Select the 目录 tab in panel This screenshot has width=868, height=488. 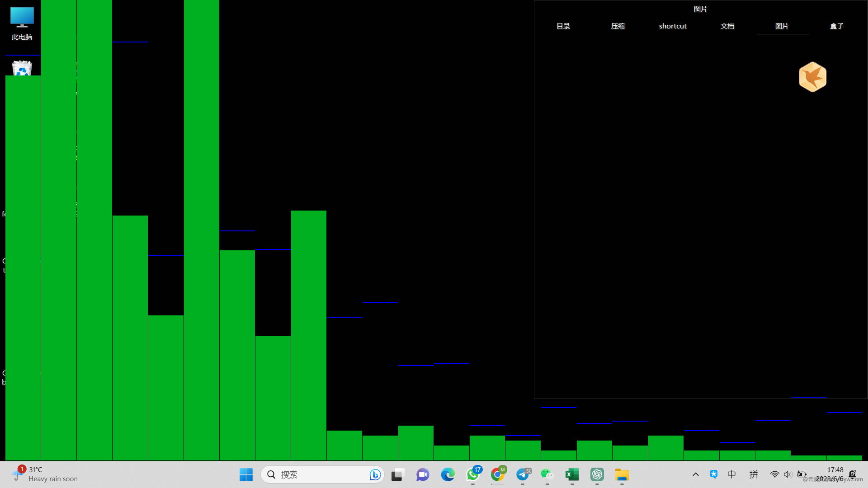tap(563, 26)
